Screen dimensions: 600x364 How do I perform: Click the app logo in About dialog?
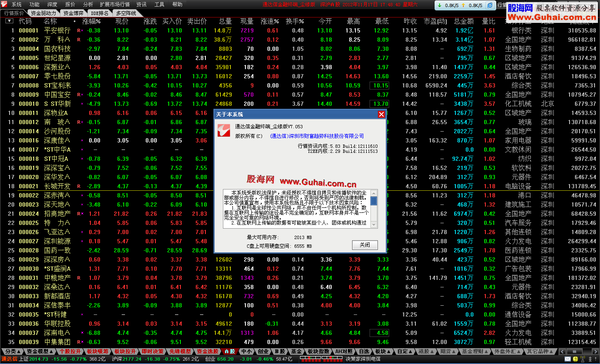coord(224,130)
